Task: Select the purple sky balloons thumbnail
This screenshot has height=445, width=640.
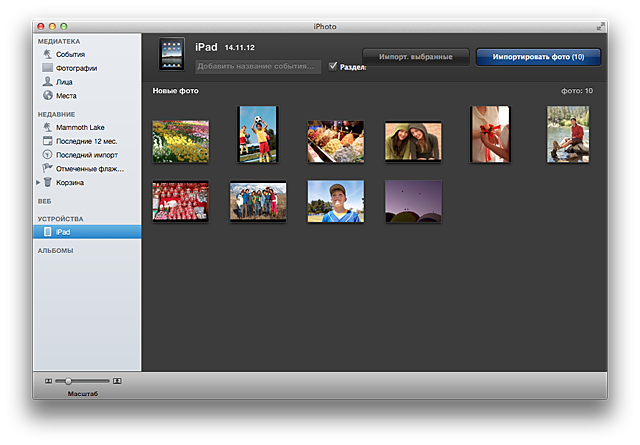Action: 413,201
